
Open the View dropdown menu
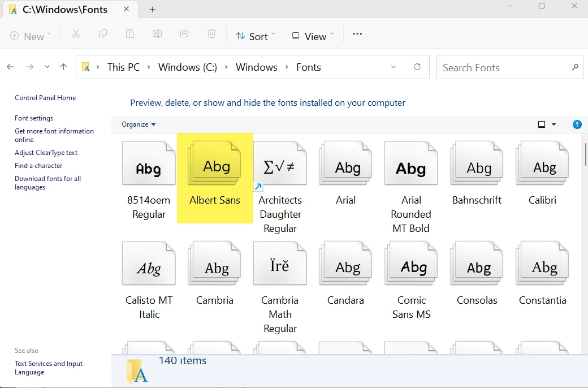point(313,36)
